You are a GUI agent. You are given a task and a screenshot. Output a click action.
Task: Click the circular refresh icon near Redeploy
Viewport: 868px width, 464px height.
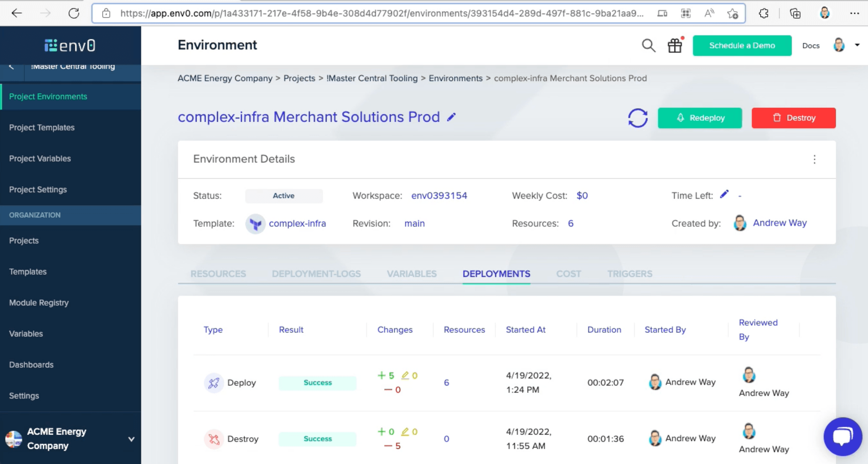(x=638, y=118)
